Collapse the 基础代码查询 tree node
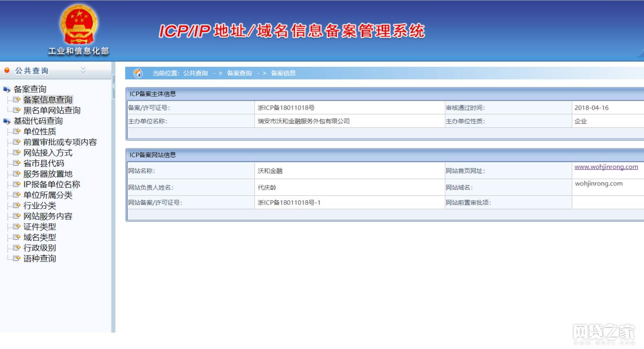The image size is (644, 349). 7,121
